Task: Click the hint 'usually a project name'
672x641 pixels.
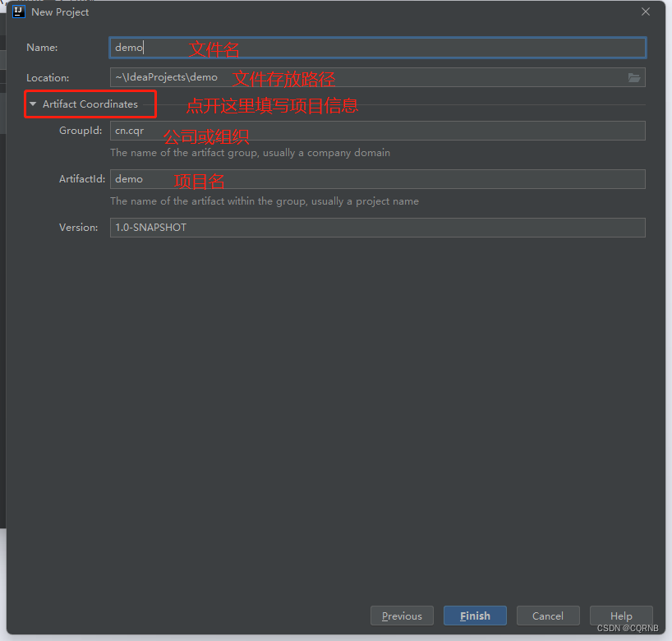Action: pyautogui.click(x=365, y=201)
